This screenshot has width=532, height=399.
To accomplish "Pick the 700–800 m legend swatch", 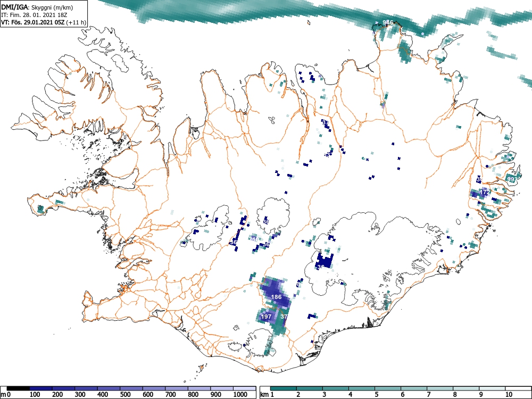I will tap(177, 388).
